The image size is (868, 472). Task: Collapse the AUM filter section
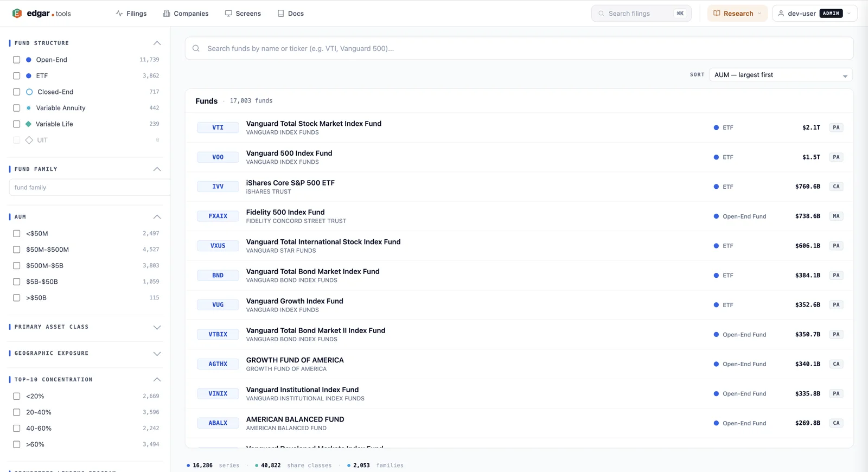(157, 217)
